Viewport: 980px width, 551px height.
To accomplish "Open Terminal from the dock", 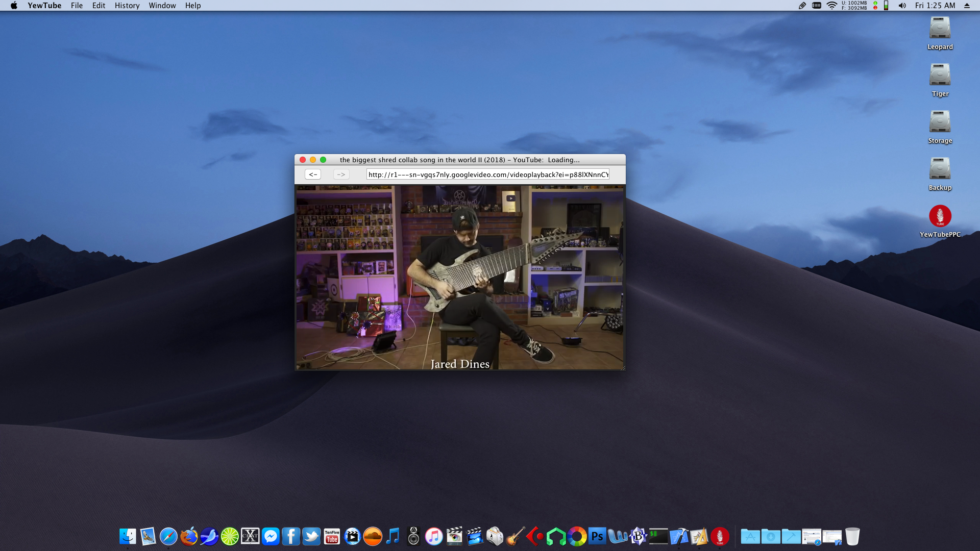I will coord(658,536).
